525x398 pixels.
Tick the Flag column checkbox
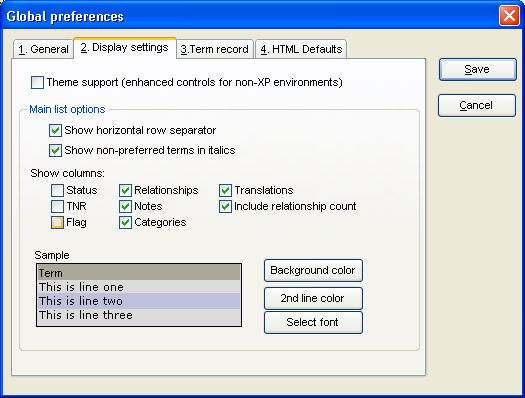pos(57,222)
